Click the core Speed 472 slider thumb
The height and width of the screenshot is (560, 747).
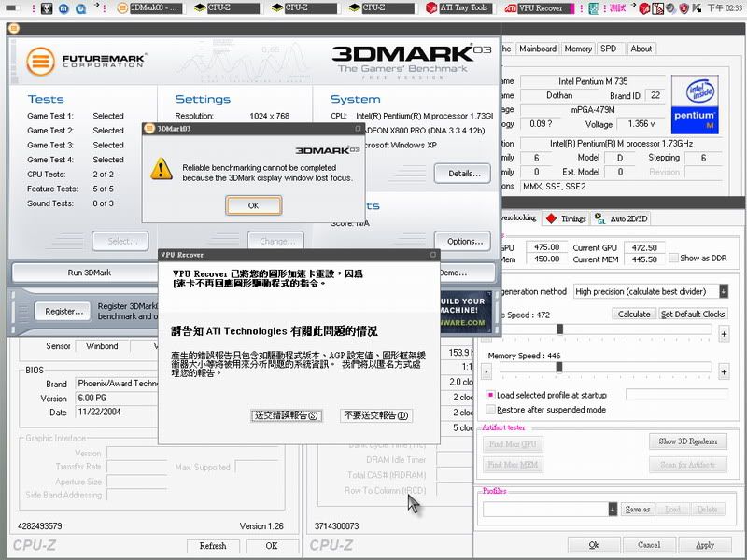pyautogui.click(x=559, y=329)
